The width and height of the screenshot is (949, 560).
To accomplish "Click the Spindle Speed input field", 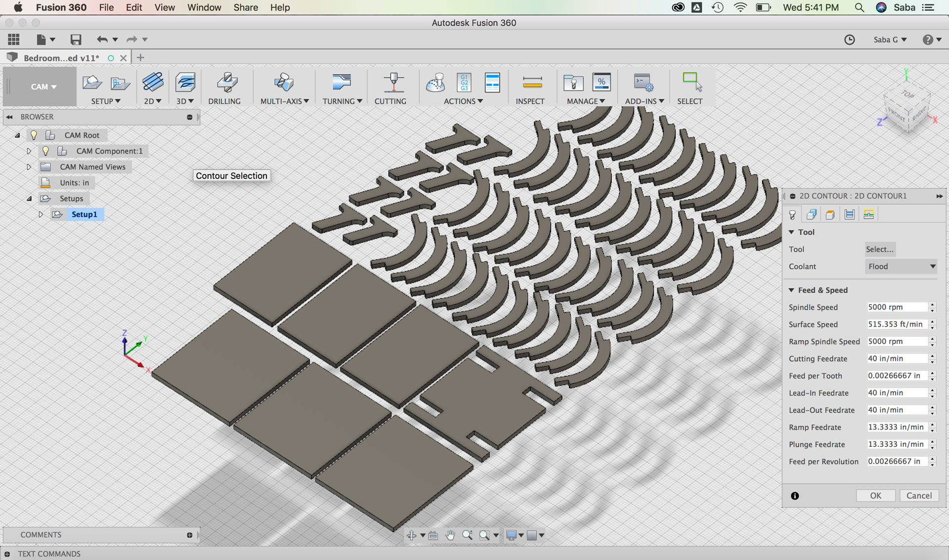I will coord(897,307).
